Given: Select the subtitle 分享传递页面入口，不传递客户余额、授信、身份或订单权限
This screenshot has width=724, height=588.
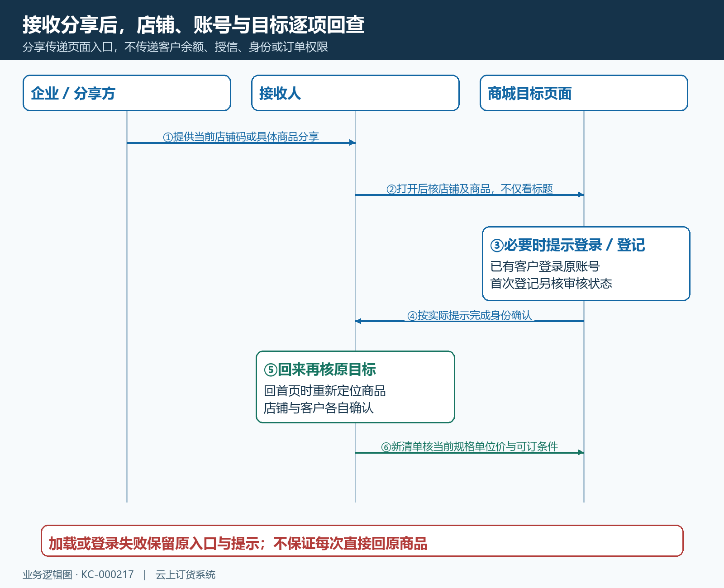Looking at the screenshot, I should click(x=175, y=47).
